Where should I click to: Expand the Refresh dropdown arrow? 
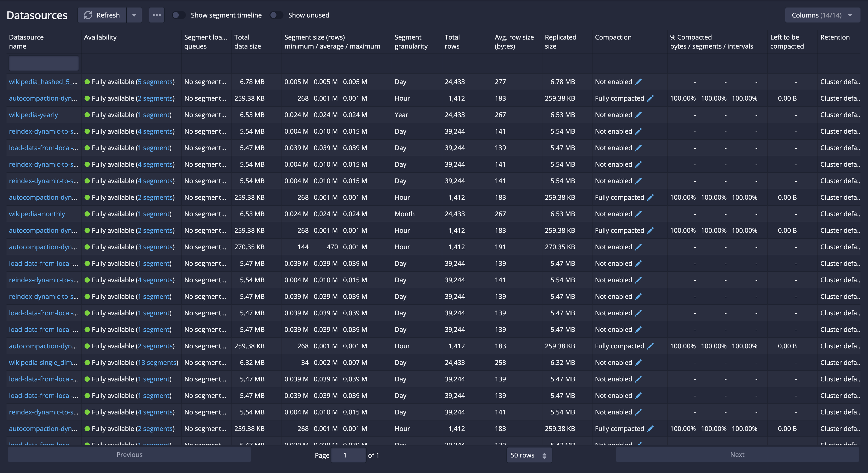click(x=134, y=15)
